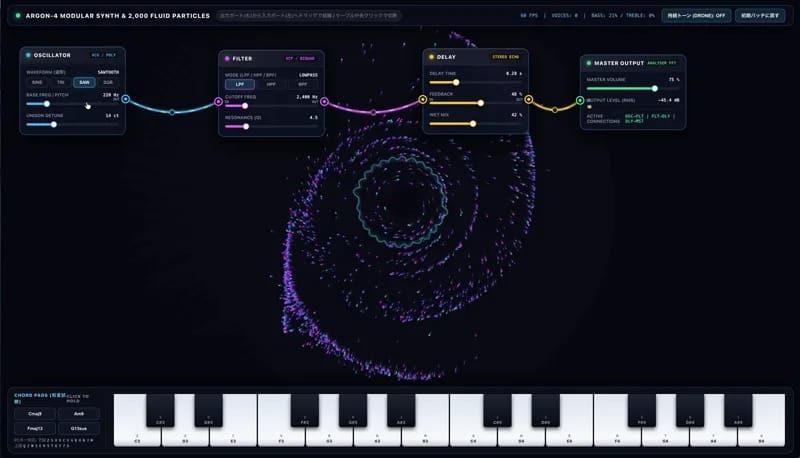Trigger the G13sus chord pad
The image size is (800, 458).
[x=79, y=428]
